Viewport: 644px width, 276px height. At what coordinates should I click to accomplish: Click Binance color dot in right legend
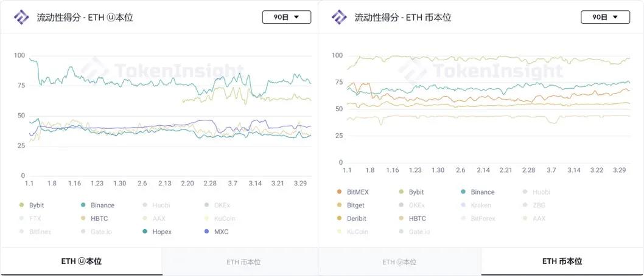point(464,192)
